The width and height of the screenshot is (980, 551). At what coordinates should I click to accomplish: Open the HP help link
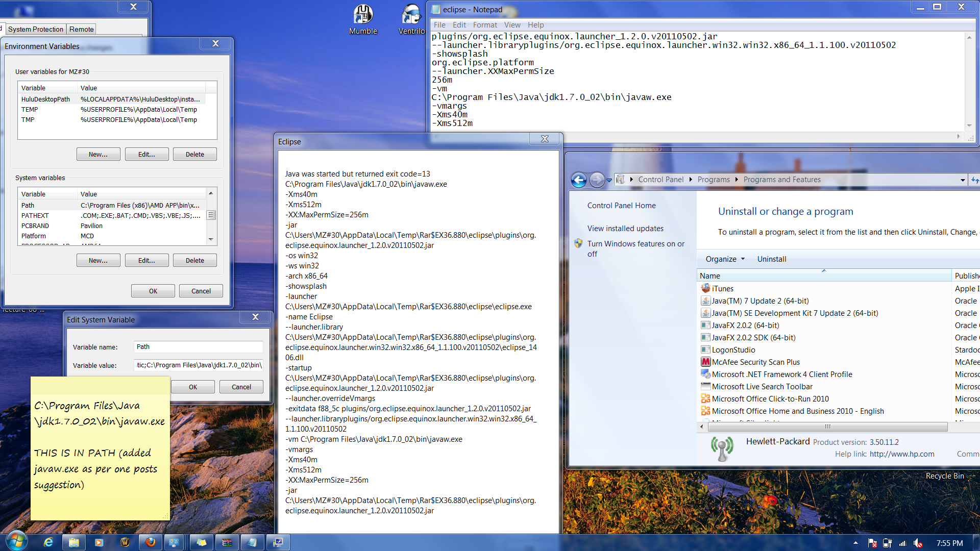[902, 454]
